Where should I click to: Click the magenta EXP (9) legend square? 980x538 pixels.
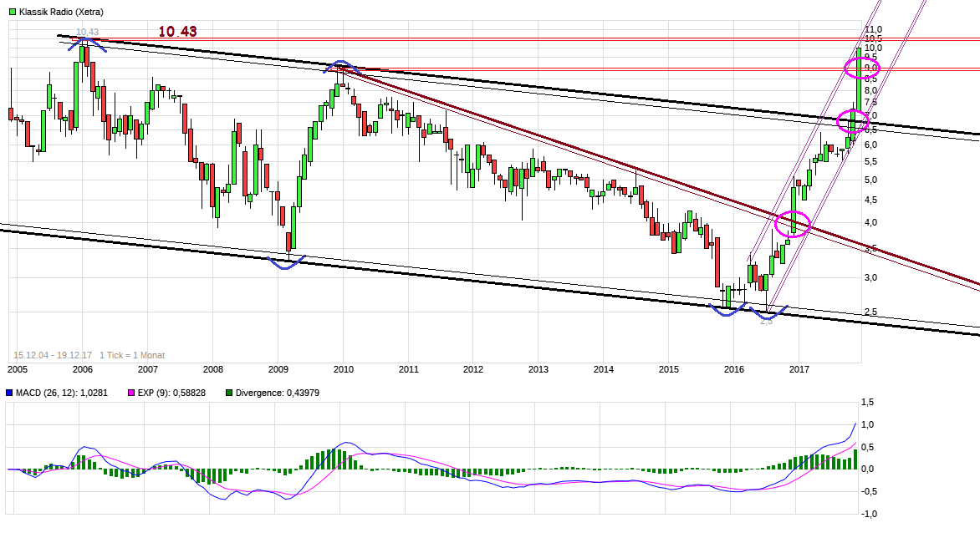(130, 393)
